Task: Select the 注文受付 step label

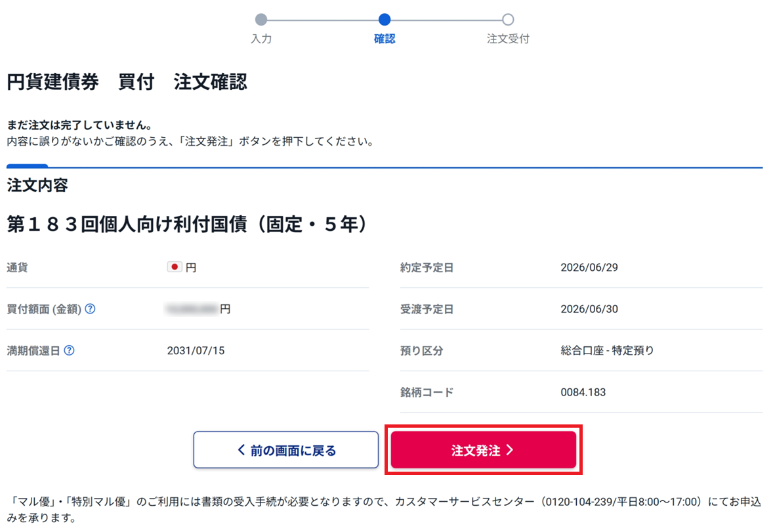Action: point(508,39)
